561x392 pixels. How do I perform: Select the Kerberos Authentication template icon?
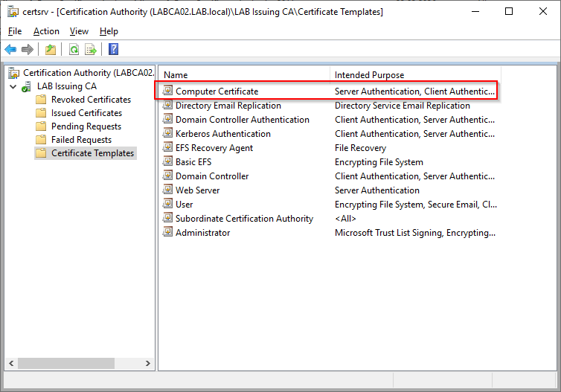coord(167,133)
